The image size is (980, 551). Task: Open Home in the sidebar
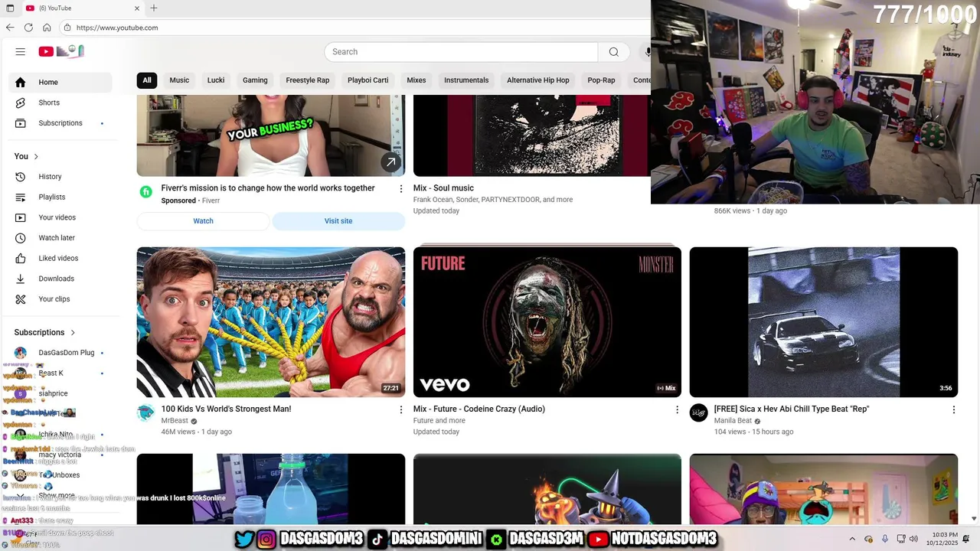coord(60,82)
